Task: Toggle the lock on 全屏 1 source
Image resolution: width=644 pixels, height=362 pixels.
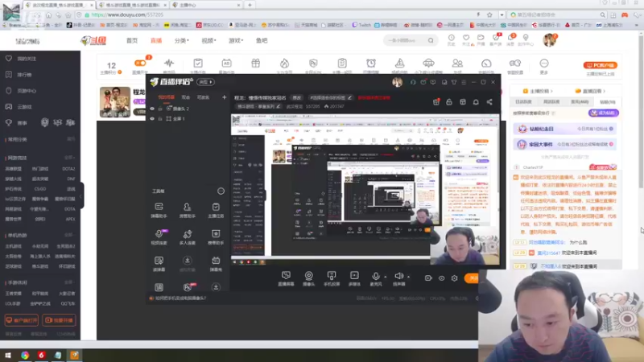Action: coord(160,118)
